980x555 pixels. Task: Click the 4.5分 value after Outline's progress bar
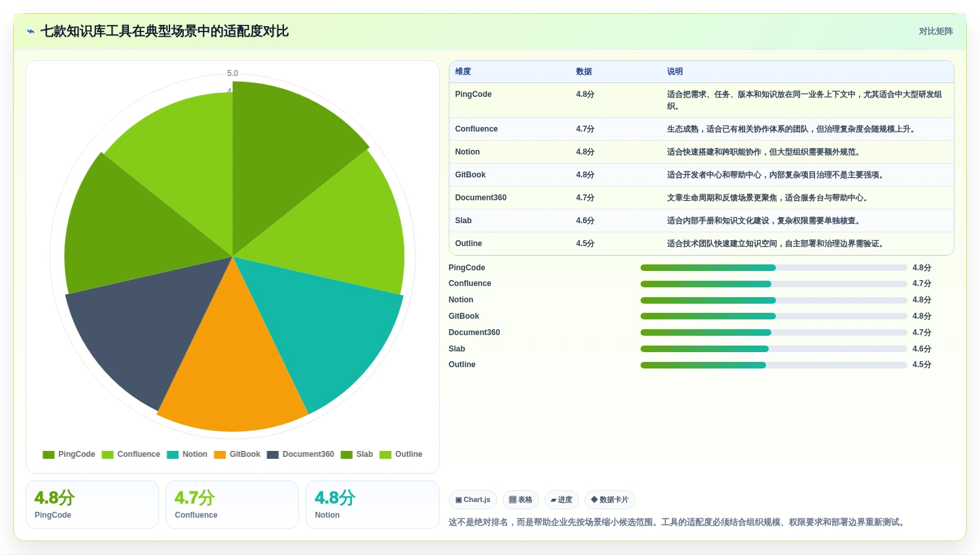pyautogui.click(x=922, y=365)
